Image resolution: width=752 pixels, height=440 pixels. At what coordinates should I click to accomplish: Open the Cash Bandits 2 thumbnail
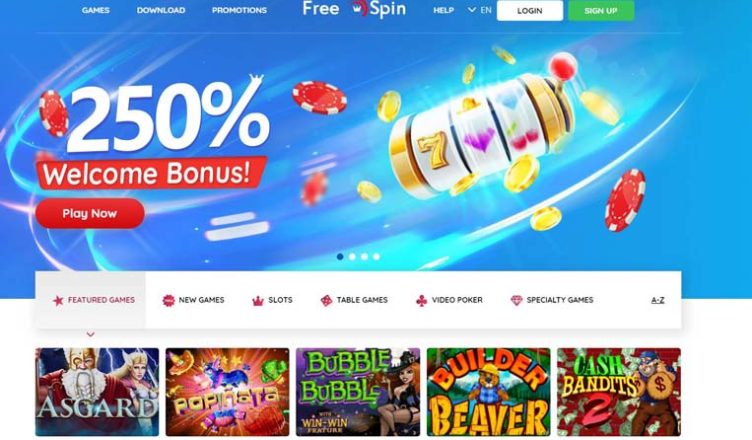click(x=619, y=392)
